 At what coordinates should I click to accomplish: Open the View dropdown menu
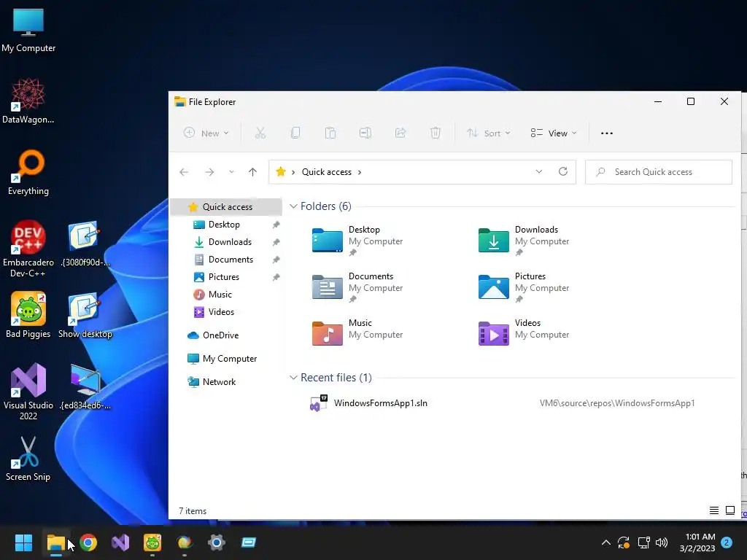click(554, 133)
